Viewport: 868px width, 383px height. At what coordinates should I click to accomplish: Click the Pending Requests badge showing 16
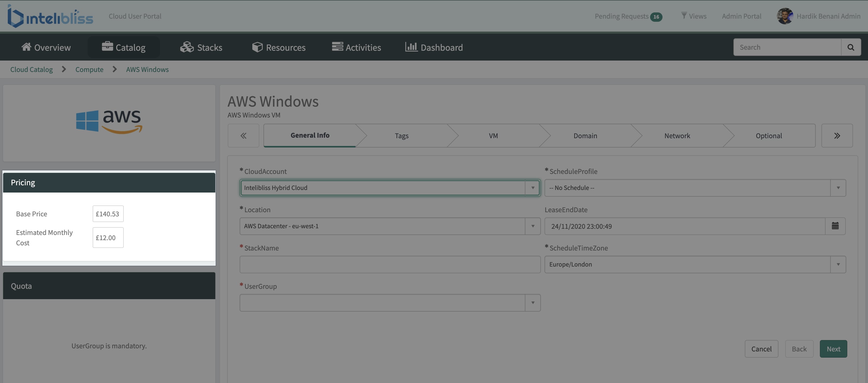tap(656, 17)
